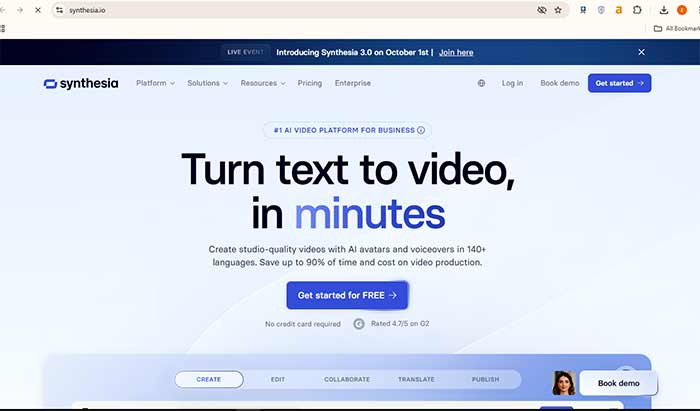Click the site information icon in the address bar
This screenshot has width=700, height=411.
(60, 10)
